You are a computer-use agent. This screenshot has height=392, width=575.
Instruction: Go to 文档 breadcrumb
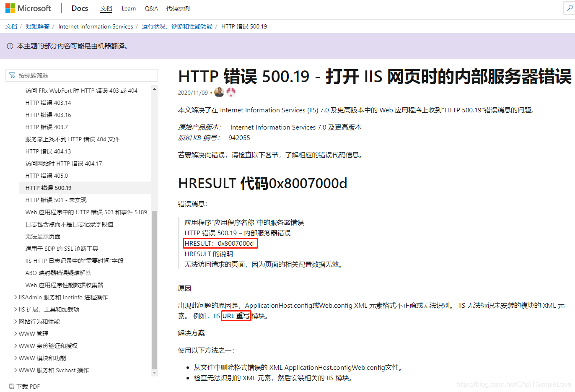11,26
